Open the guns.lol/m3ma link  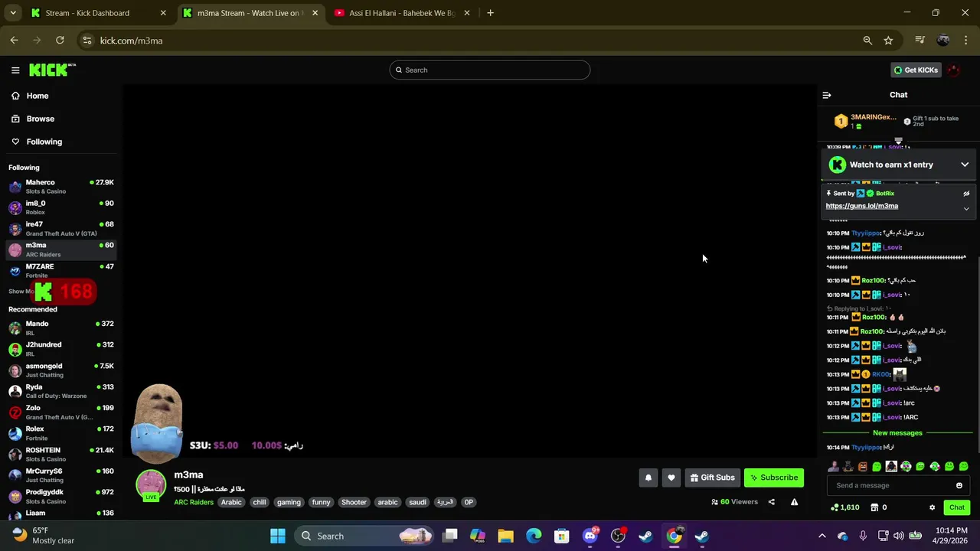[862, 206]
